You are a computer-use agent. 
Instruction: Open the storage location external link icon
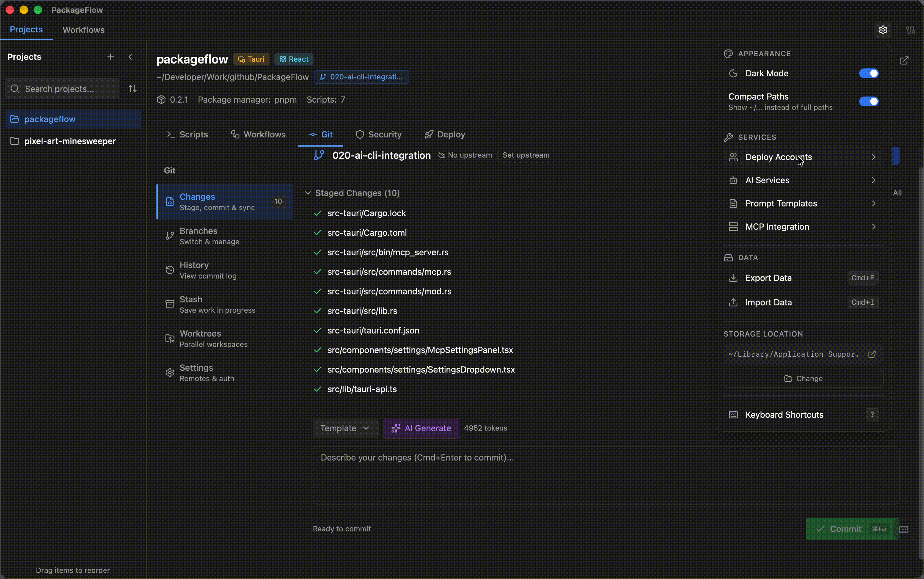[x=873, y=354]
